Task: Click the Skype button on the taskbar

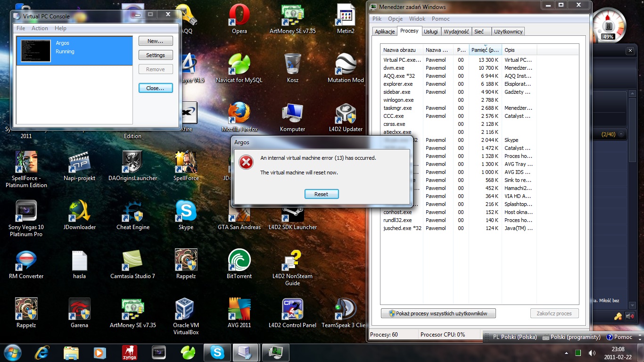Action: click(217, 353)
